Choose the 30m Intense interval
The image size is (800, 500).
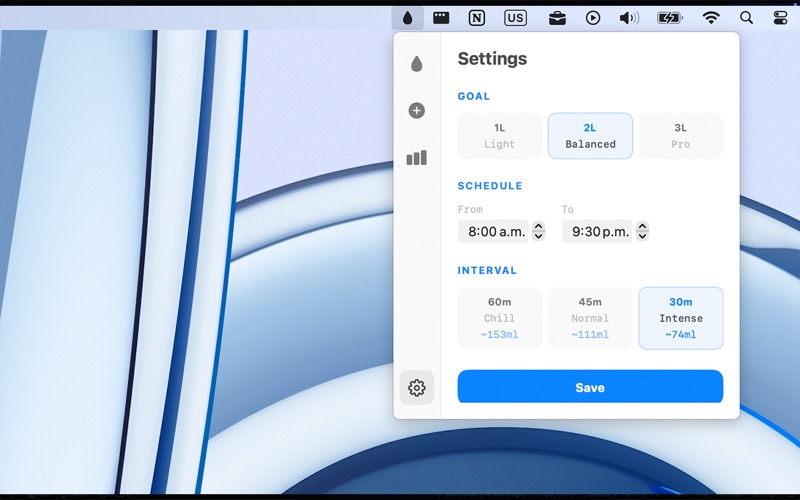(x=681, y=318)
